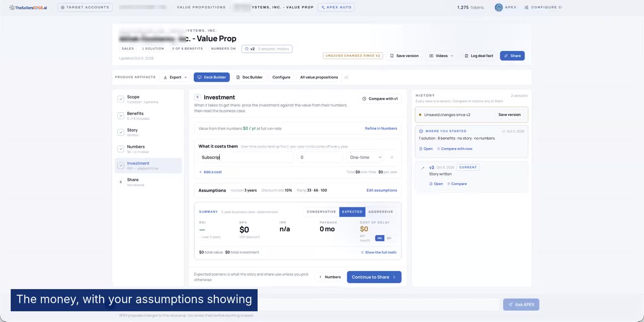Image resolution: width=644 pixels, height=322 pixels.
Task: Open the One-time frequency dropdown
Action: [x=365, y=157]
